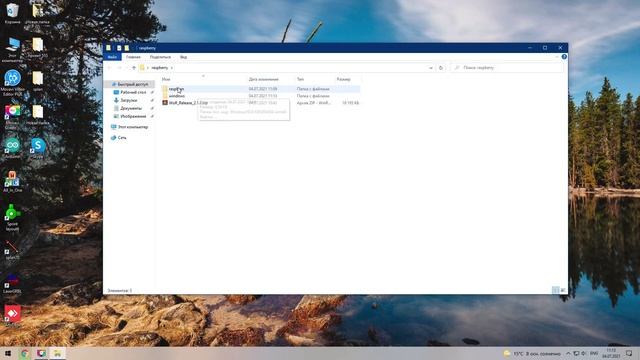The image size is (640, 360).
Task: Go back using Explorer back arrow
Action: tap(109, 68)
